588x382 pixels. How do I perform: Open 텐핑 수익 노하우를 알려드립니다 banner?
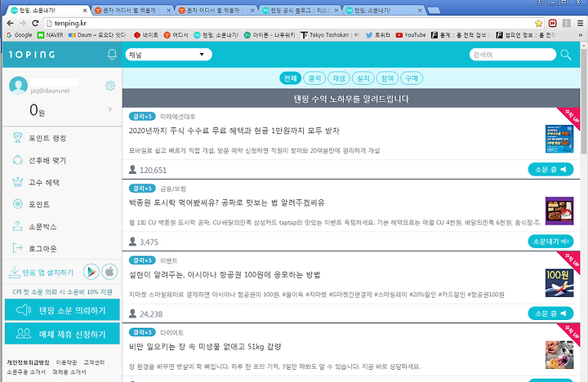click(x=351, y=99)
